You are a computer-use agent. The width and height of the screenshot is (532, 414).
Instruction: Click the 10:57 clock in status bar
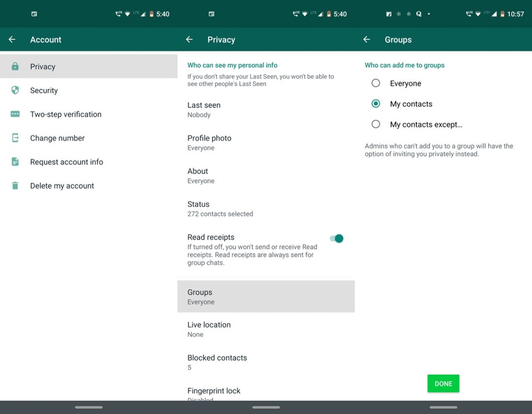(x=515, y=14)
